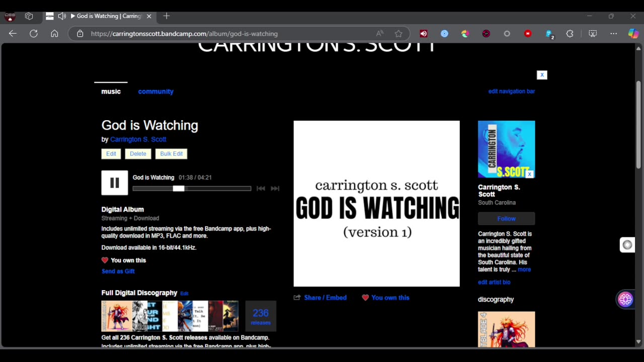Click the page vertical scrollbar thumb
The width and height of the screenshot is (644, 362).
point(638,125)
